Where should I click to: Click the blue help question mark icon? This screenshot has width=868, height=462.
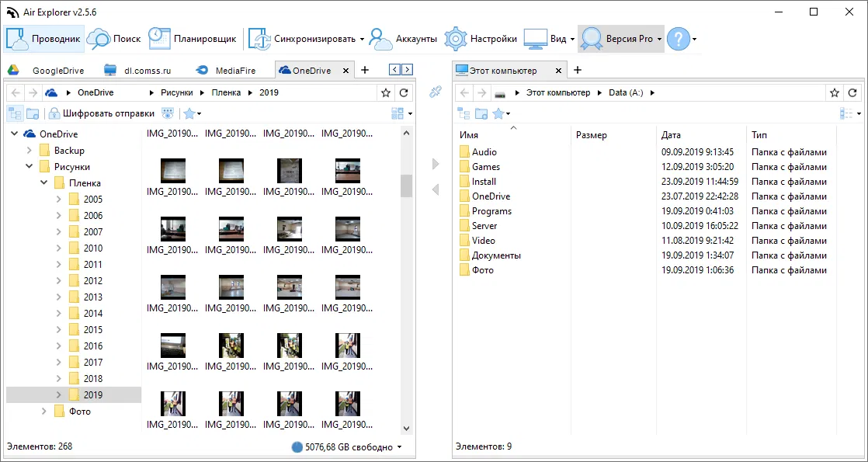click(678, 39)
